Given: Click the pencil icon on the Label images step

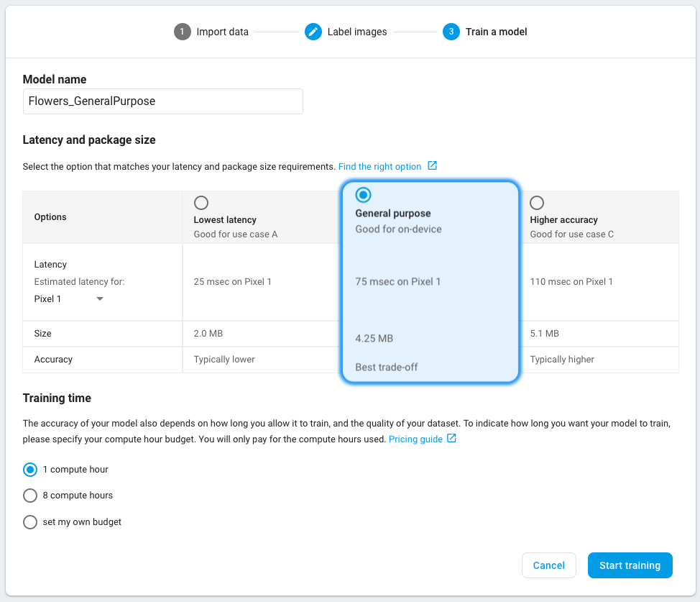Looking at the screenshot, I should click(313, 32).
